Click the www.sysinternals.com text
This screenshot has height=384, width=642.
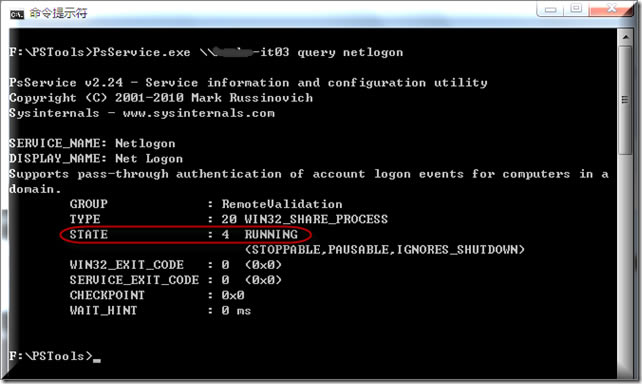[x=199, y=113]
